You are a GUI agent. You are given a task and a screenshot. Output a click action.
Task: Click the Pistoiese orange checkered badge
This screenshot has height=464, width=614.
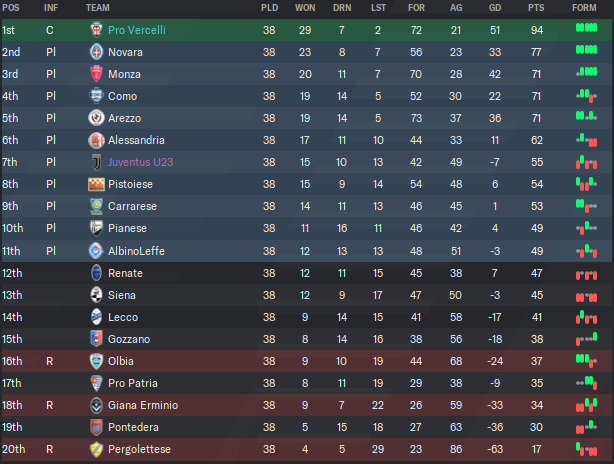[96, 184]
